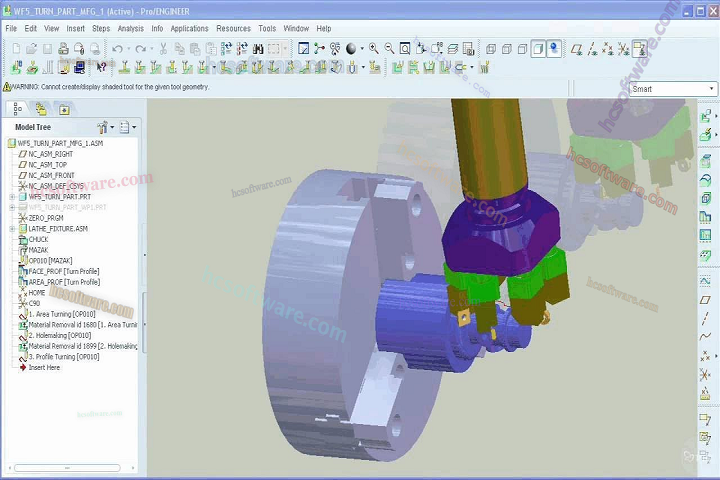This screenshot has height=480, width=720.
Task: Toggle Shading display style
Action: pos(538,49)
